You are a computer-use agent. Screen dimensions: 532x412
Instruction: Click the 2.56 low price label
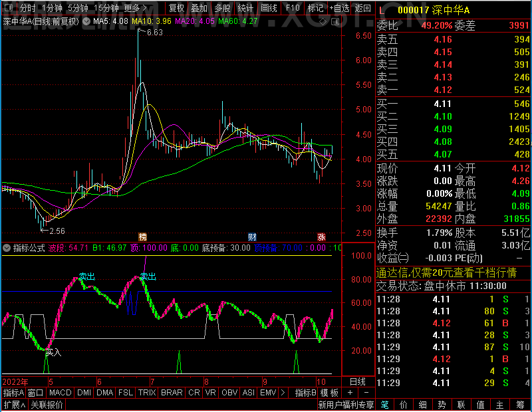pos(57,231)
